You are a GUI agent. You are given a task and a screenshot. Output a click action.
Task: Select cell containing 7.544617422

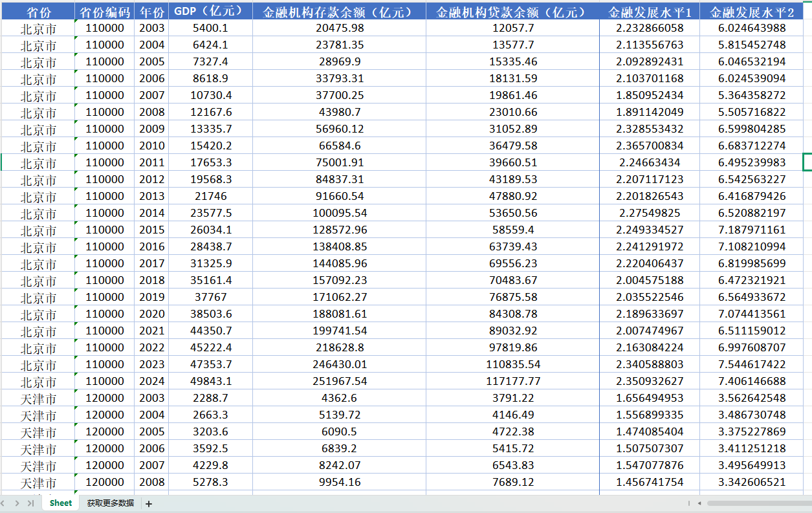pyautogui.click(x=752, y=365)
